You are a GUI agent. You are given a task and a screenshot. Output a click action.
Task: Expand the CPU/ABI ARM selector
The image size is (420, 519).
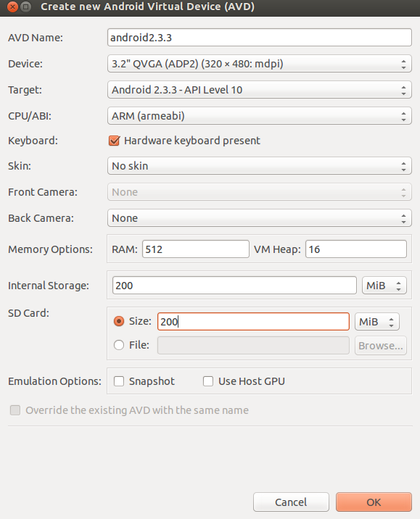point(260,116)
